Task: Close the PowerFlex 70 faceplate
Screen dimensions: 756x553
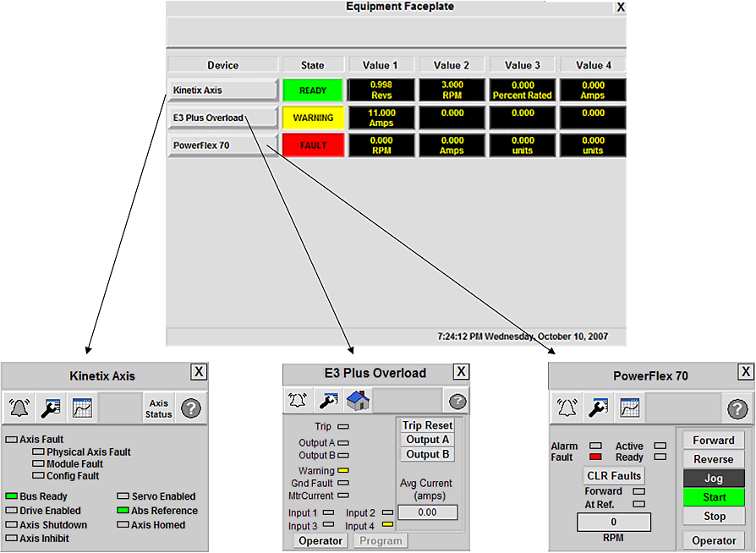Action: [x=746, y=372]
